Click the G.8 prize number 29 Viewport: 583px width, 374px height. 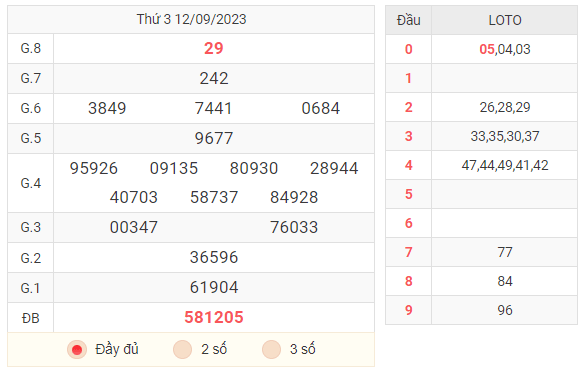click(x=214, y=48)
